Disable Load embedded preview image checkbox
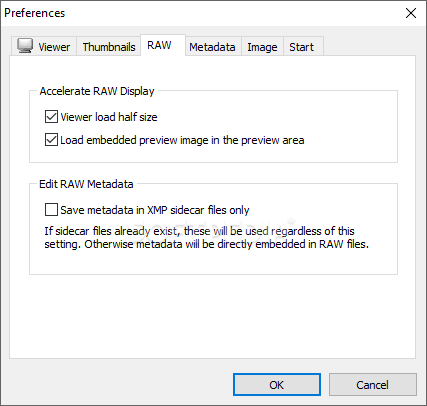 51,140
